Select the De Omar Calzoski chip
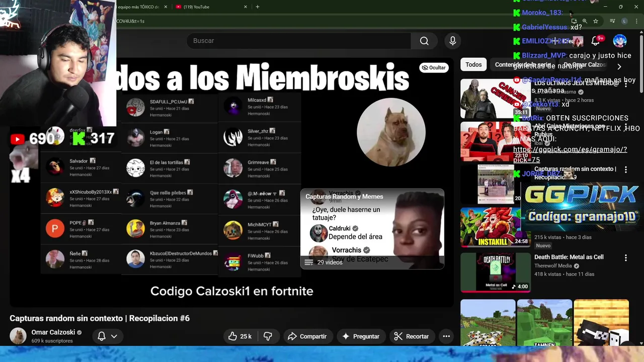Viewport: 644px width, 362px height. coord(584,64)
